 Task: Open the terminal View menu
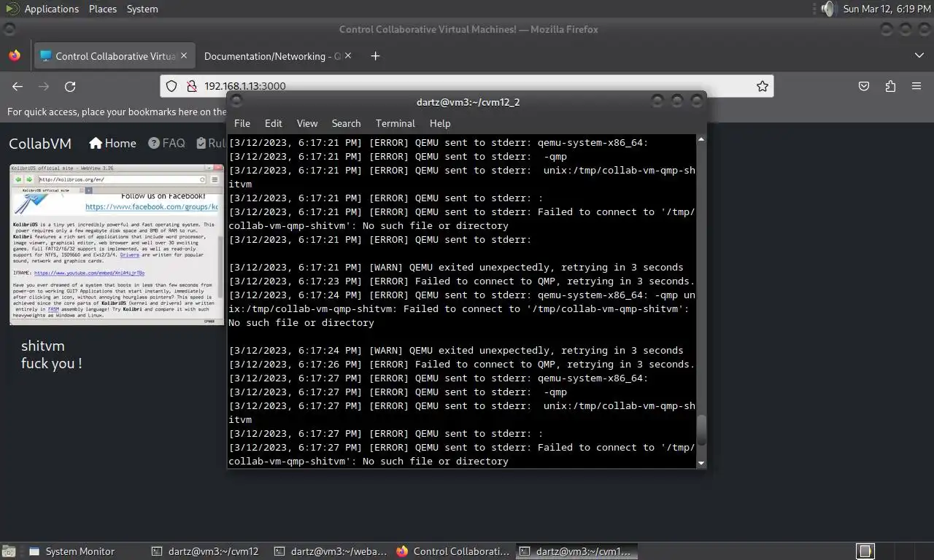307,123
